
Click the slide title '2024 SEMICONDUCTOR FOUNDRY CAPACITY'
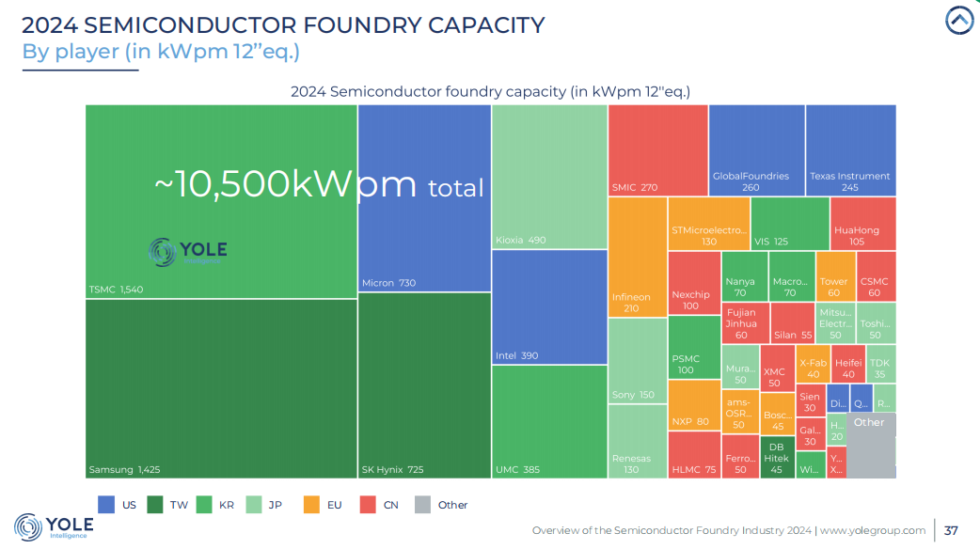pyautogui.click(x=283, y=25)
